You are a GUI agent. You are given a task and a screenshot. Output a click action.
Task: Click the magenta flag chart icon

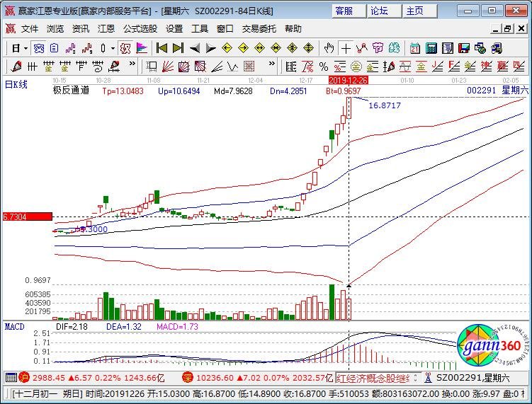[x=142, y=48]
